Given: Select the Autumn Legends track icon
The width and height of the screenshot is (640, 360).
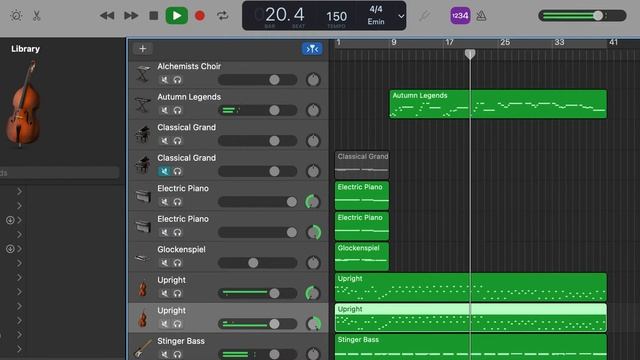Looking at the screenshot, I should 143,104.
